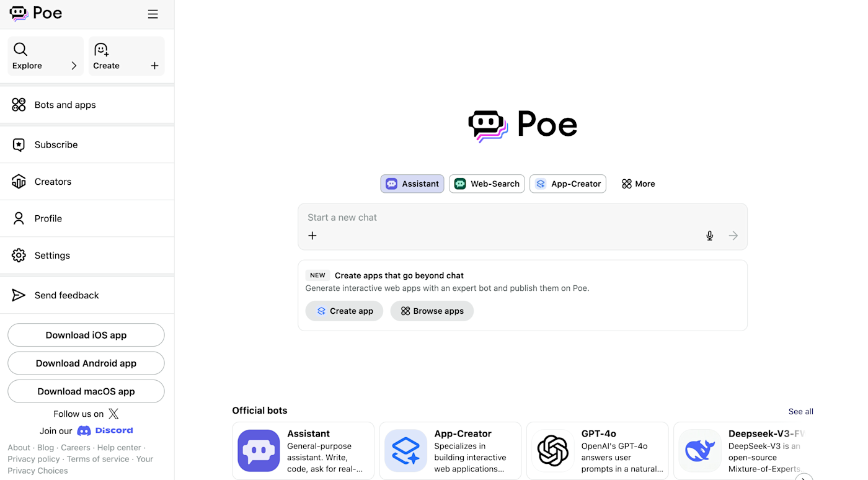Open the Assistant bot card icon
Viewport: 868px width, 480px height.
point(259,451)
